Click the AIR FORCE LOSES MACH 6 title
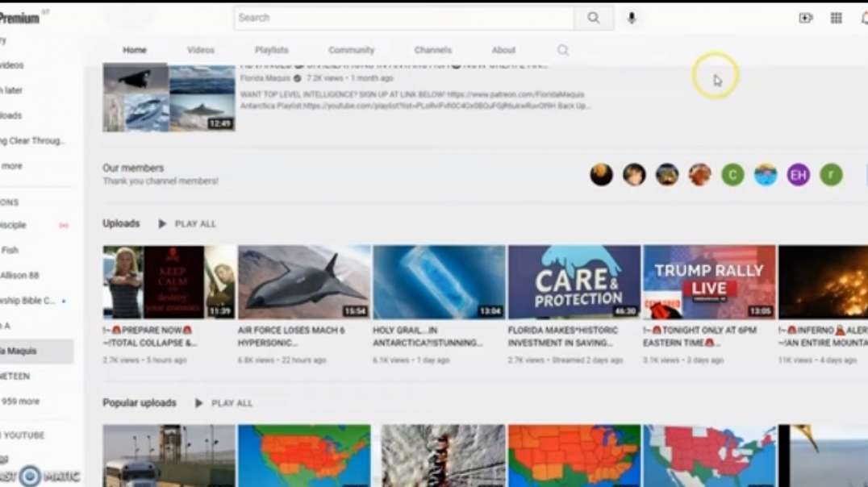The width and height of the screenshot is (868, 487). [x=291, y=336]
